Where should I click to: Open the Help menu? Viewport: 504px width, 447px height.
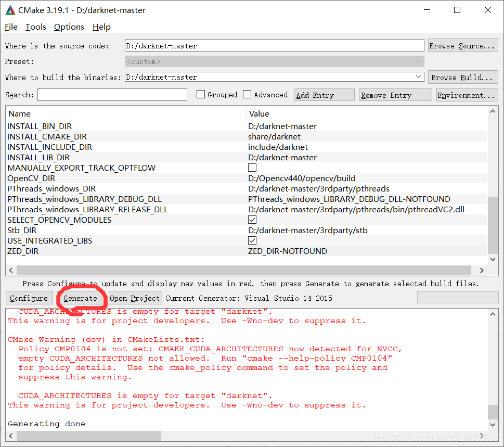coord(101,27)
